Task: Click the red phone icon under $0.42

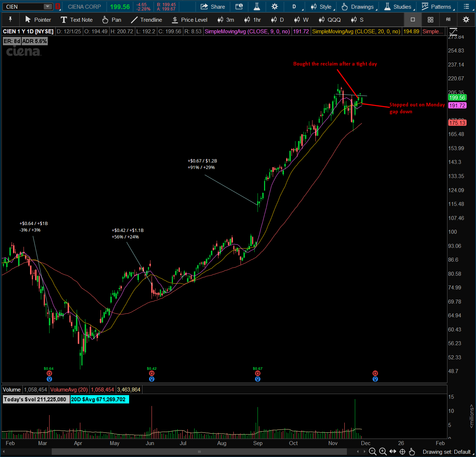Action: coord(152,373)
